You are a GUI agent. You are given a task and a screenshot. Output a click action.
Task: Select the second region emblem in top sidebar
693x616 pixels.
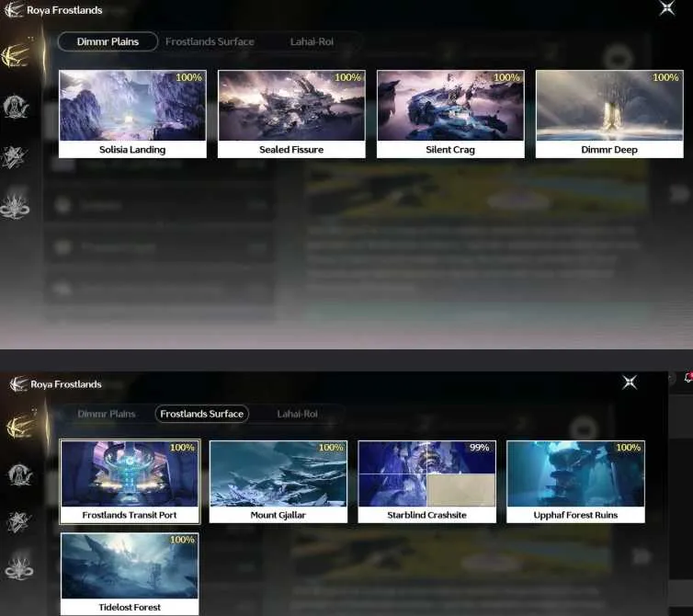tap(16, 107)
